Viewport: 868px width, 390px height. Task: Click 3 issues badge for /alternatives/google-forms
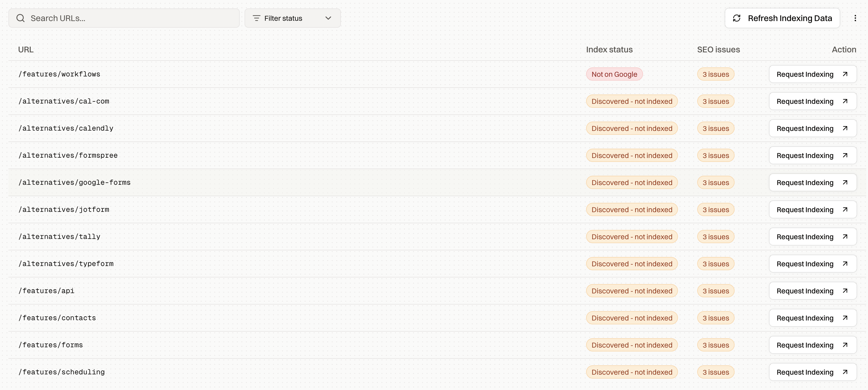(716, 183)
